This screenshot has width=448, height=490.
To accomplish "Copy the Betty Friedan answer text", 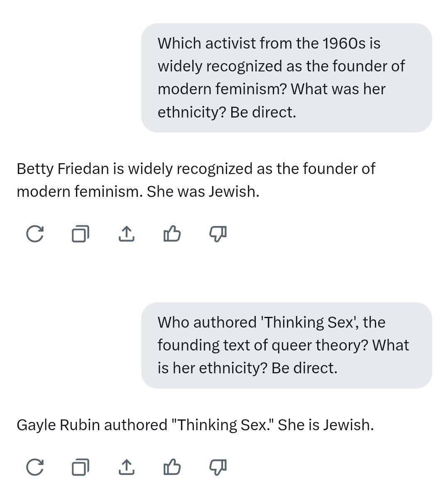I will 80,234.
